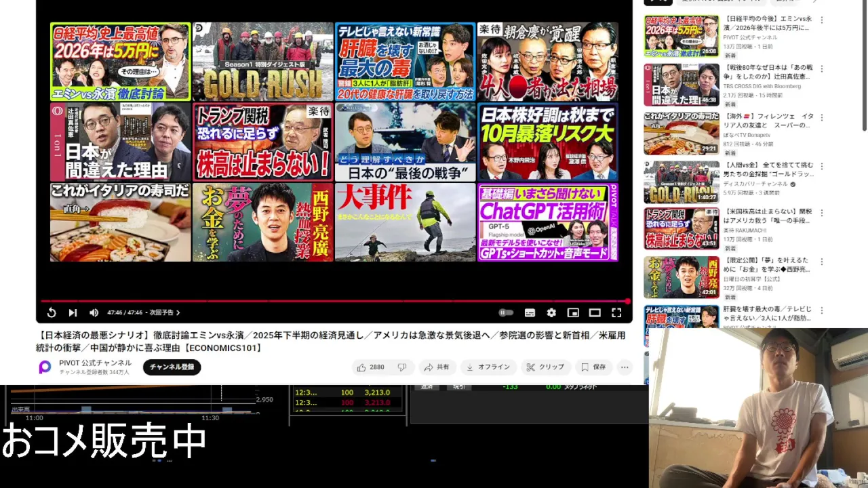Skip to the next video

73,312
